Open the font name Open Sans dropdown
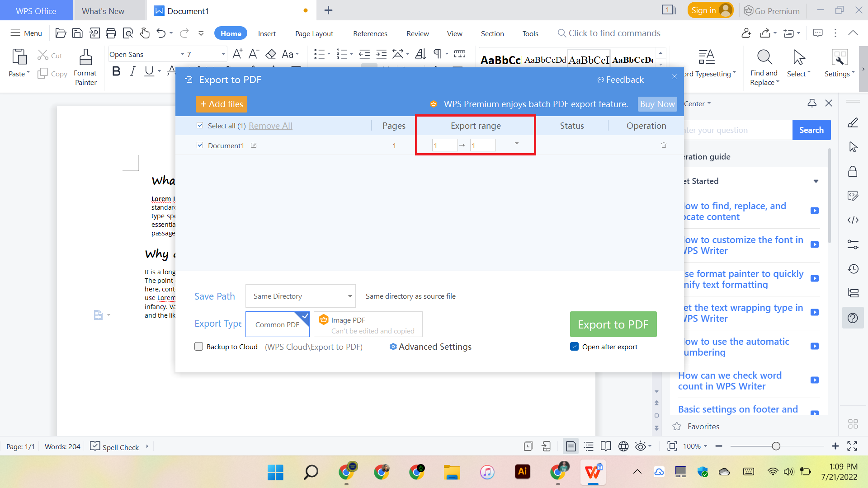Image resolution: width=868 pixels, height=488 pixels. [x=182, y=55]
